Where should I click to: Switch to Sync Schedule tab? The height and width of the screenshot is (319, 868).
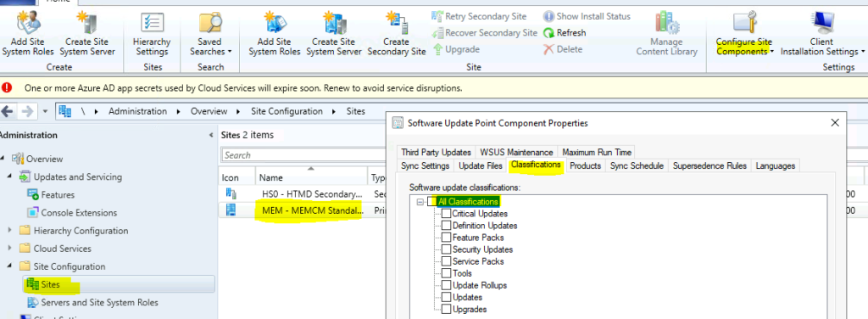[x=637, y=165]
